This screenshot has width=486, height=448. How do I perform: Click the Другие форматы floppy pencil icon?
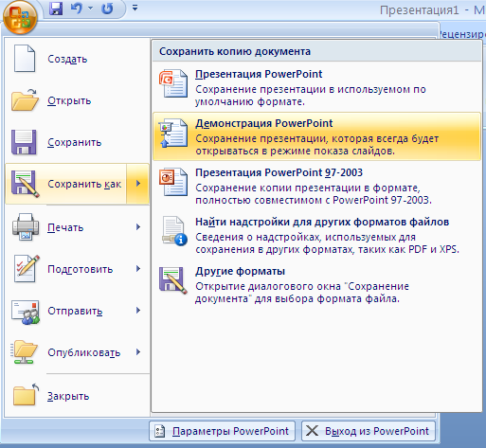[173, 280]
